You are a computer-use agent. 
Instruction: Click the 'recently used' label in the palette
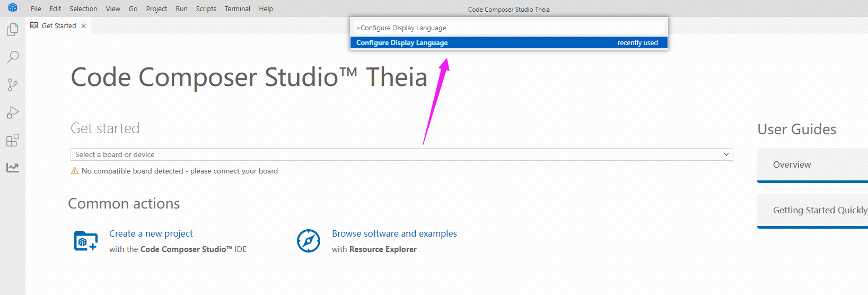coord(637,43)
